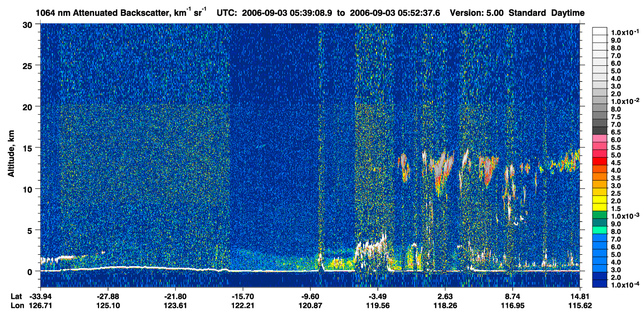Click longitude value '126.71'
This screenshot has height=330, width=644.
click(41, 305)
